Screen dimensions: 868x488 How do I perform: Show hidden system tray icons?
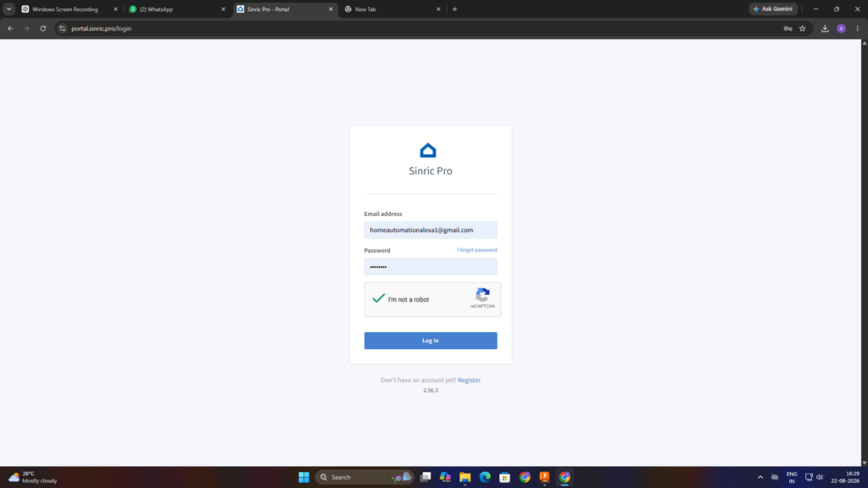pyautogui.click(x=760, y=477)
